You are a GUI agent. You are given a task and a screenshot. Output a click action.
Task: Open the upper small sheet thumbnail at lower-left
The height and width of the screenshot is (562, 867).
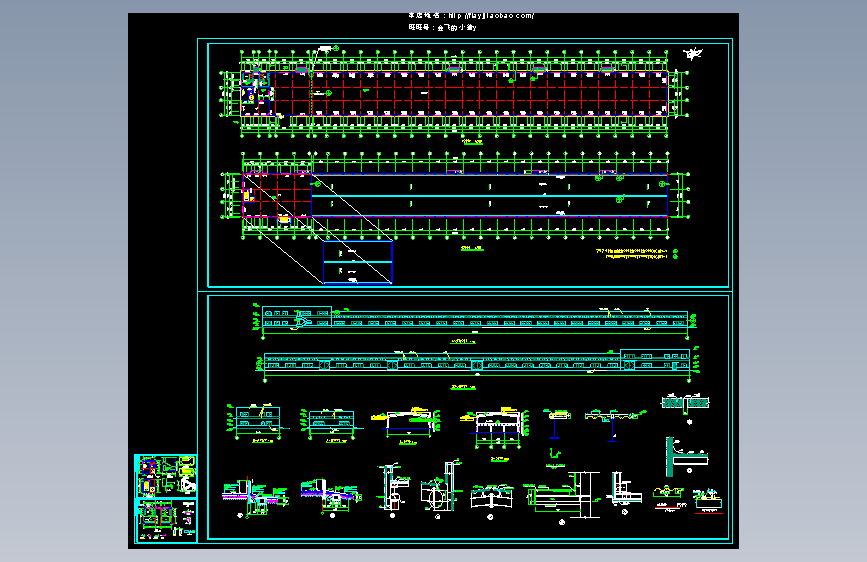point(166,475)
